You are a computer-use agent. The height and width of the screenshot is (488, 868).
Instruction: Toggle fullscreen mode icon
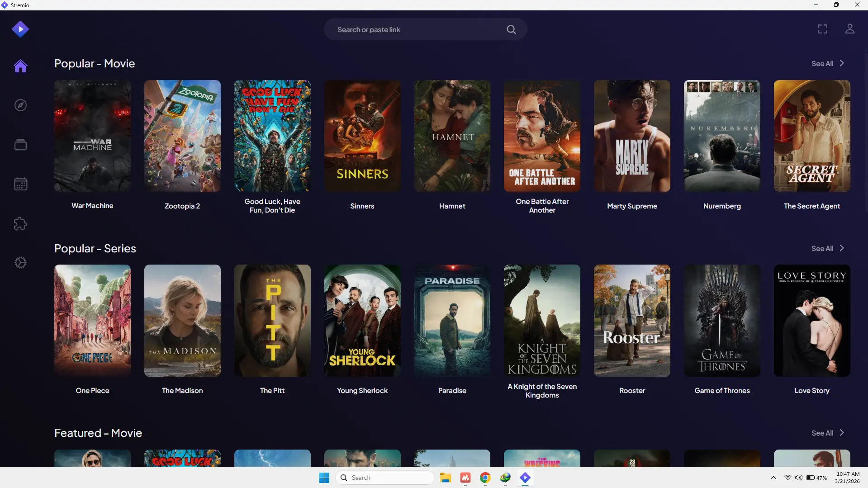[x=823, y=29]
